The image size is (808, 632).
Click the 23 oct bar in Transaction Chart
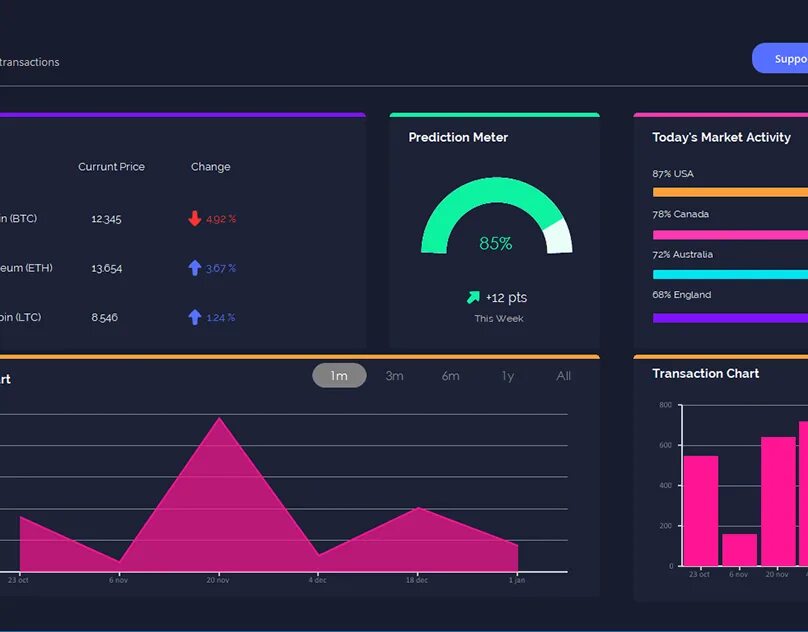pyautogui.click(x=701, y=510)
